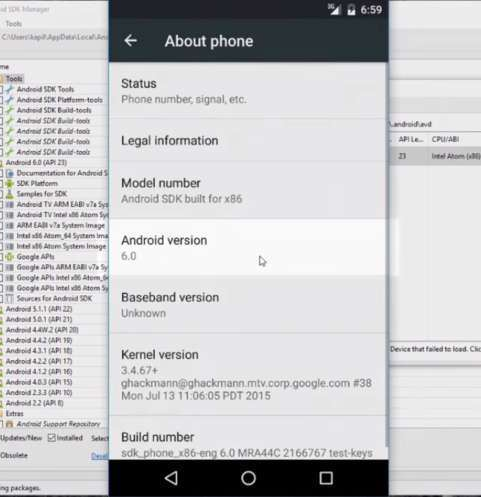481x497 pixels.
Task: Click the wrench icon beside Android SDK Tools
Action: point(10,89)
